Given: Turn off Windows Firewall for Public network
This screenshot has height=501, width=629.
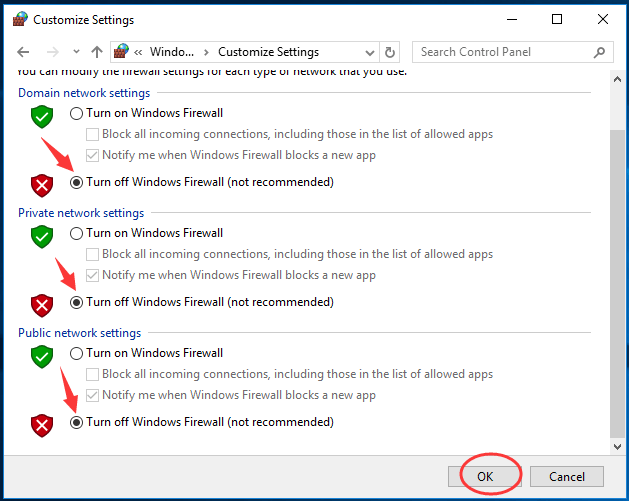Looking at the screenshot, I should (x=76, y=422).
